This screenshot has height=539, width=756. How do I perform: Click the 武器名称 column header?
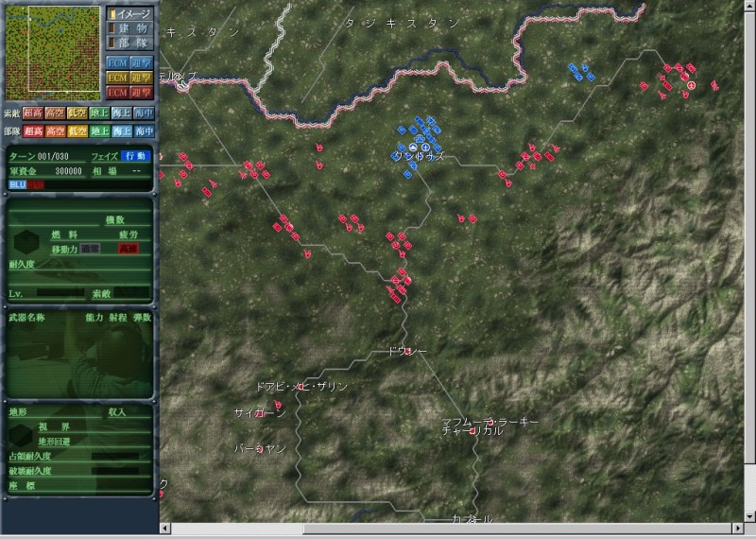tap(27, 318)
